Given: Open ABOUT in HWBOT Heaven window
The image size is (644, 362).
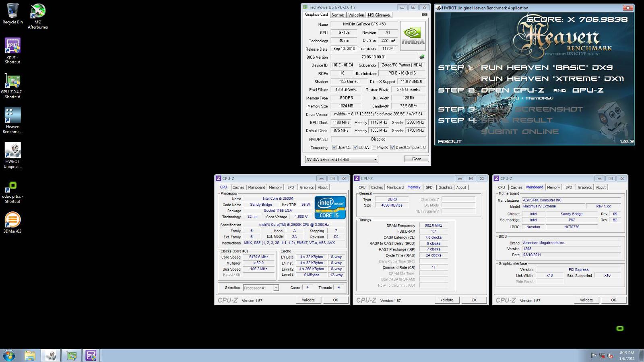Looking at the screenshot, I should pyautogui.click(x=450, y=141).
